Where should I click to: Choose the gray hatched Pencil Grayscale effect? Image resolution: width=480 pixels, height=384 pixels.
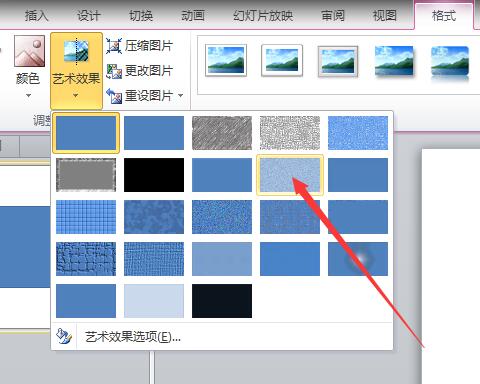222,133
